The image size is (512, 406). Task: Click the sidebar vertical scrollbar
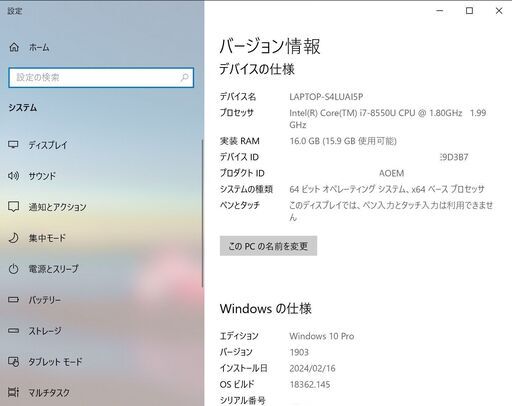(x=202, y=213)
